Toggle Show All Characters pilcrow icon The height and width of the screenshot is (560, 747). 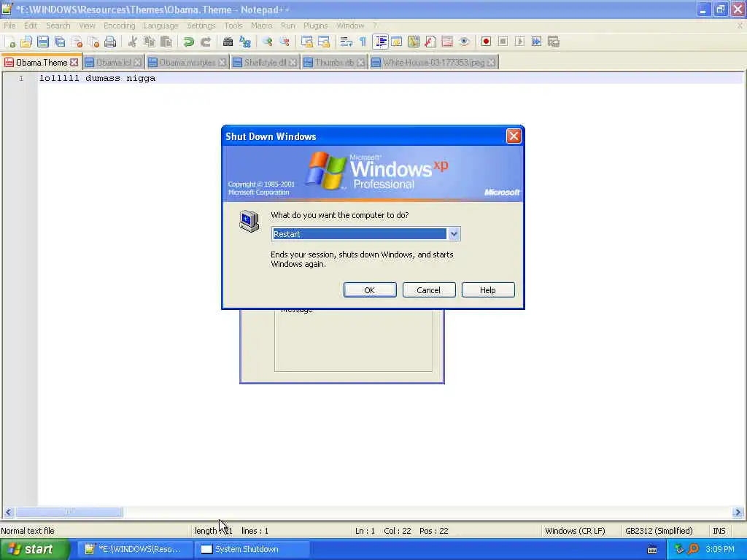[363, 42]
